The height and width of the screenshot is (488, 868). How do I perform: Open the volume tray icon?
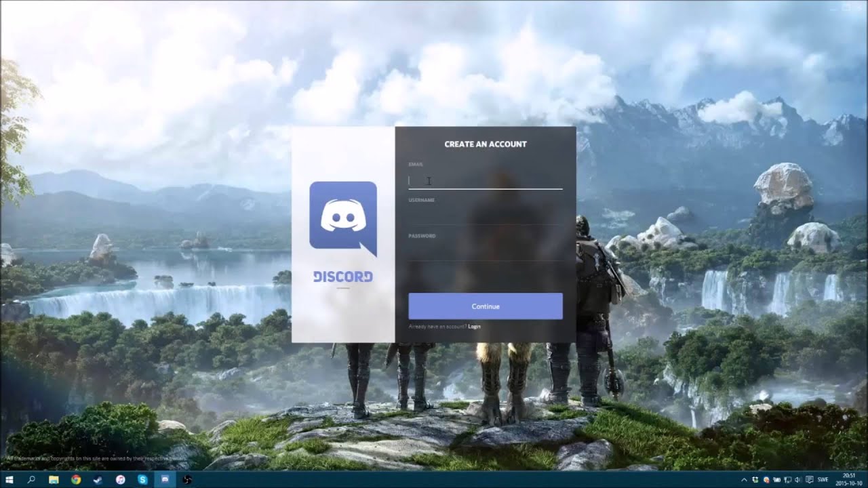797,480
